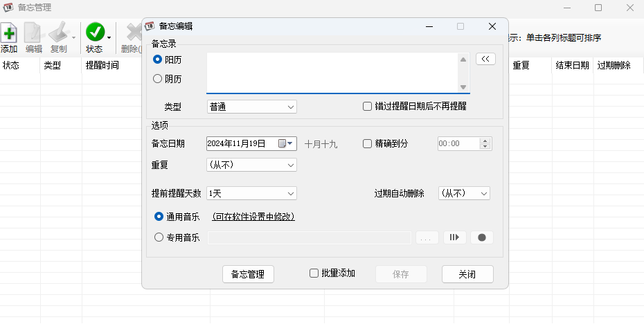Click the 结束日期 column header
Screen dimensions: 644x324
tap(571, 66)
